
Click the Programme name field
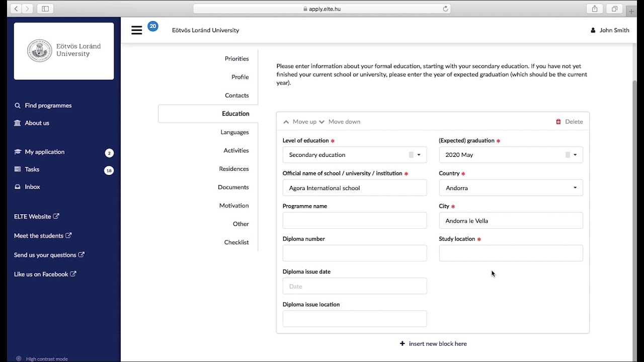[355, 220]
